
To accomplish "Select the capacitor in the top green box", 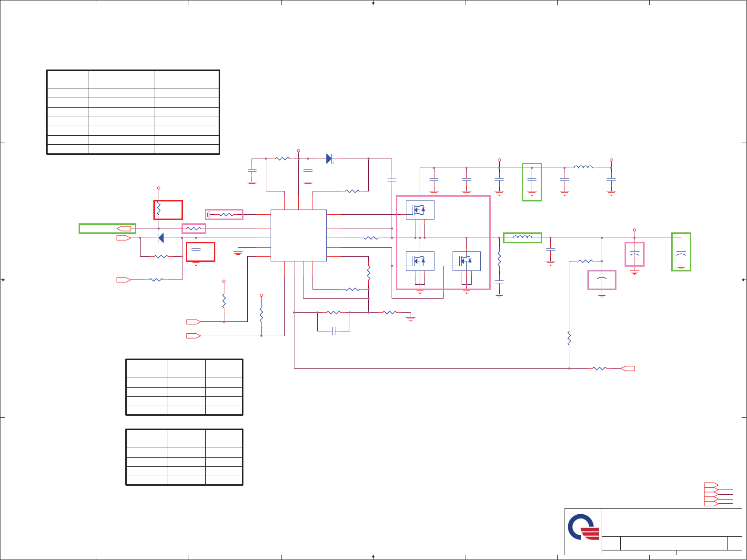I will click(532, 179).
